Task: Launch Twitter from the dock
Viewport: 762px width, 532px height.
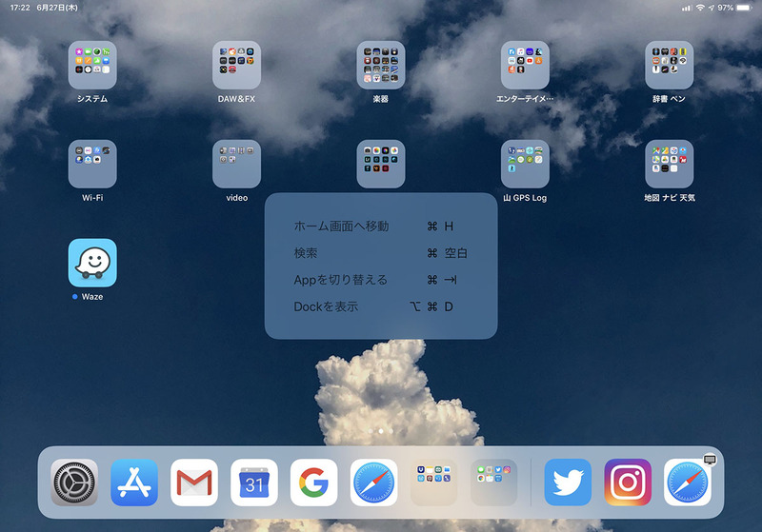Action: [568, 483]
